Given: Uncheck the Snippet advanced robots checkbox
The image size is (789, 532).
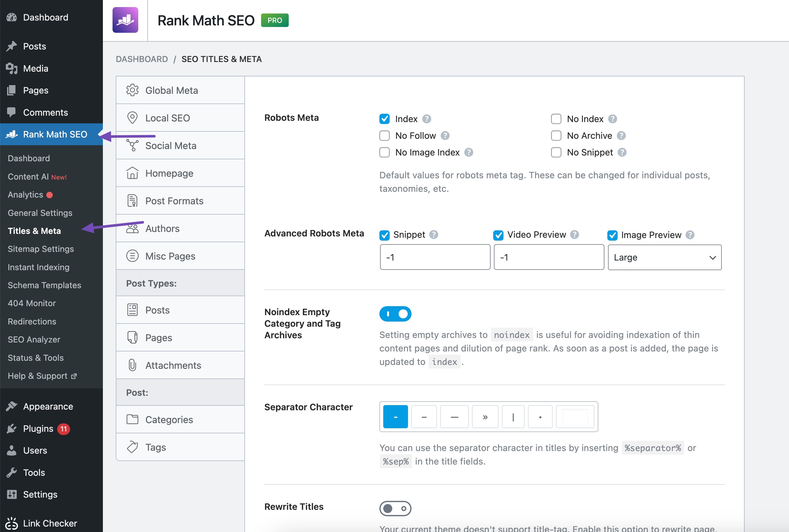Looking at the screenshot, I should 384,235.
